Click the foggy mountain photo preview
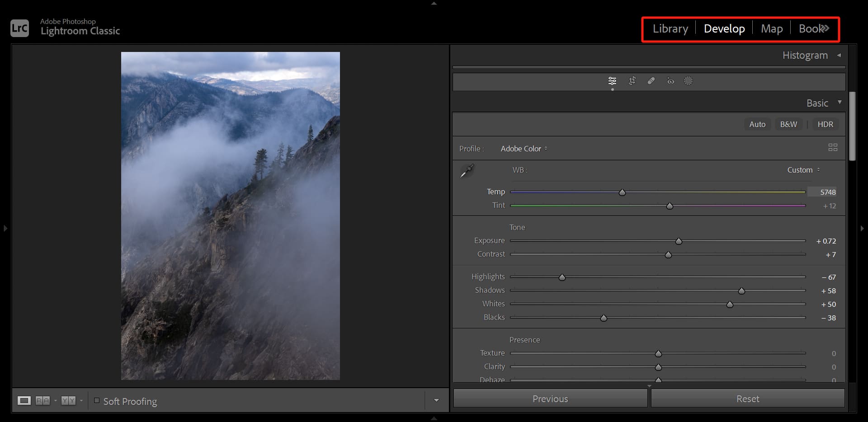 (230, 216)
